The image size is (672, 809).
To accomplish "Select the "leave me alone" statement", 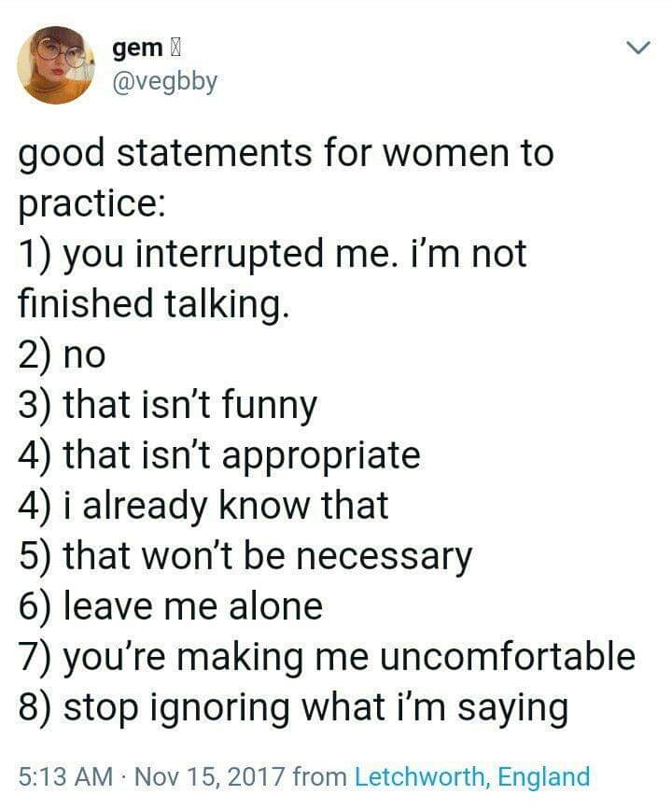I will tap(171, 607).
